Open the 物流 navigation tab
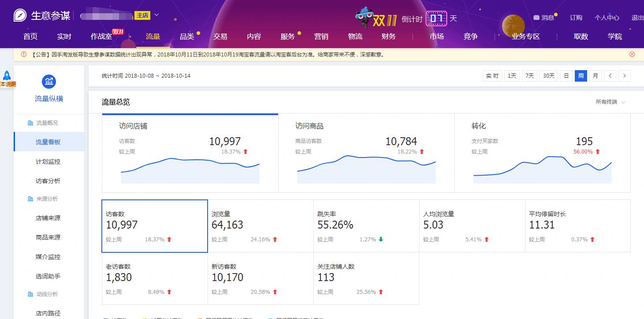This screenshot has height=319, width=644. pos(355,36)
